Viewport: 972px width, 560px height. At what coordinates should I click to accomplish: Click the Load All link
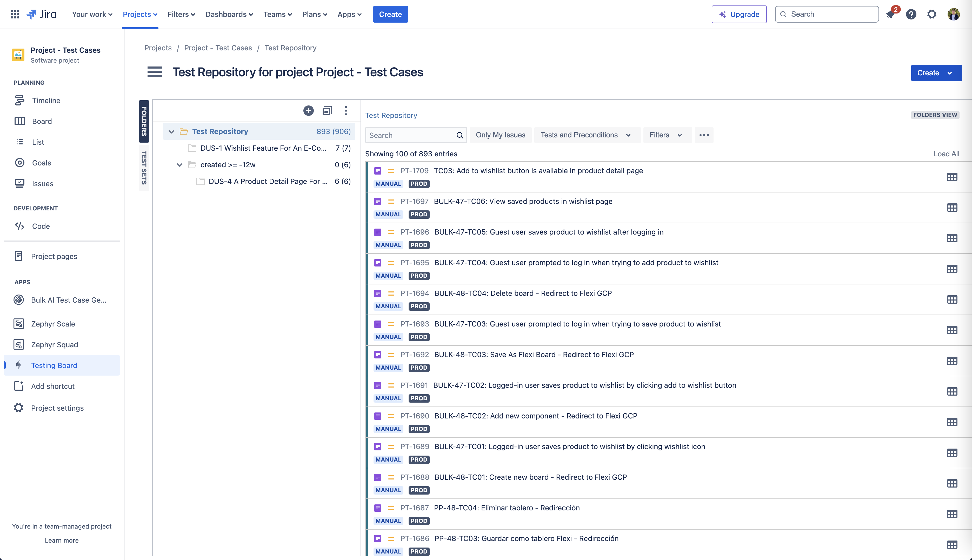point(946,154)
